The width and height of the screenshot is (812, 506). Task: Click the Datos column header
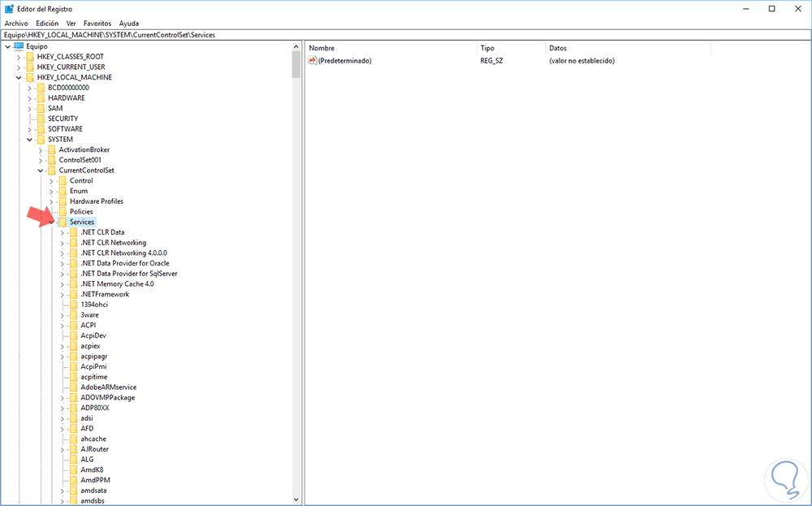tap(628, 48)
